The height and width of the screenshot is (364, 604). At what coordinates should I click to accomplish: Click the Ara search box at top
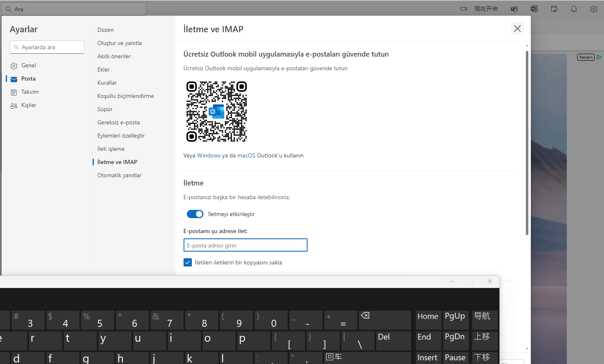[74, 9]
